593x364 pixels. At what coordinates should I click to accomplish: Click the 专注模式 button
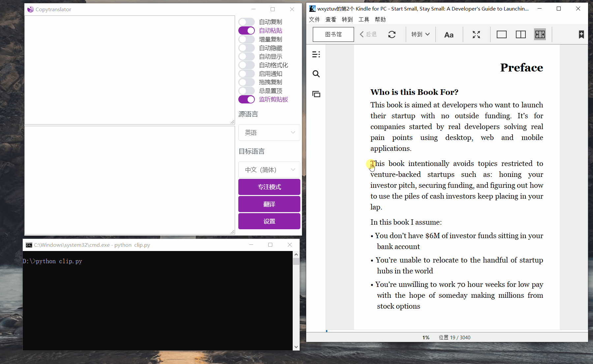pyautogui.click(x=269, y=187)
